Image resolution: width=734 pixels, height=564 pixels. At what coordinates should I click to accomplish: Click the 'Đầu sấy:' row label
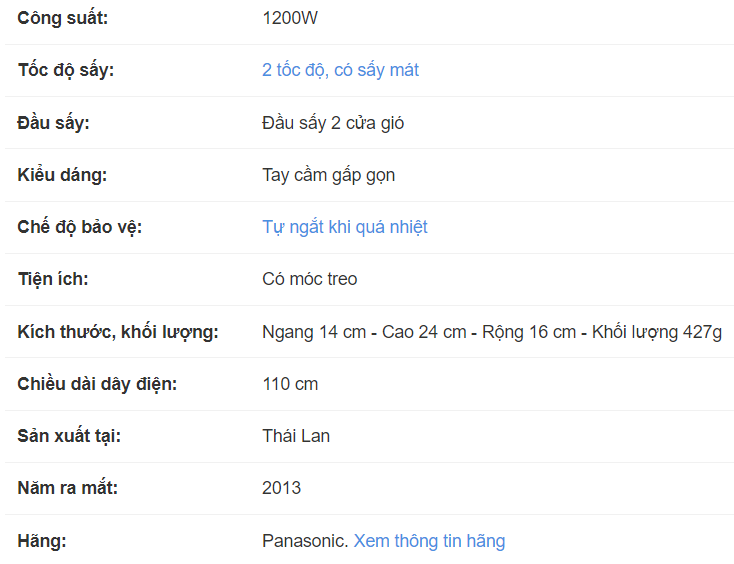[x=54, y=123]
